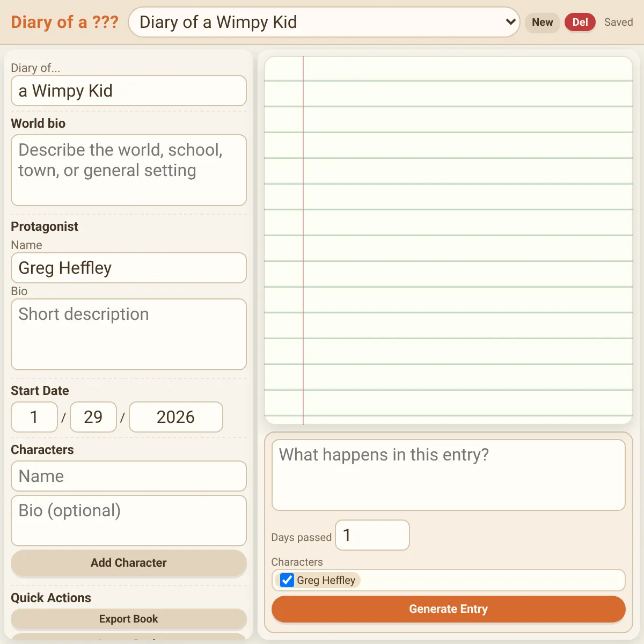Click the Days passed number field

(372, 535)
